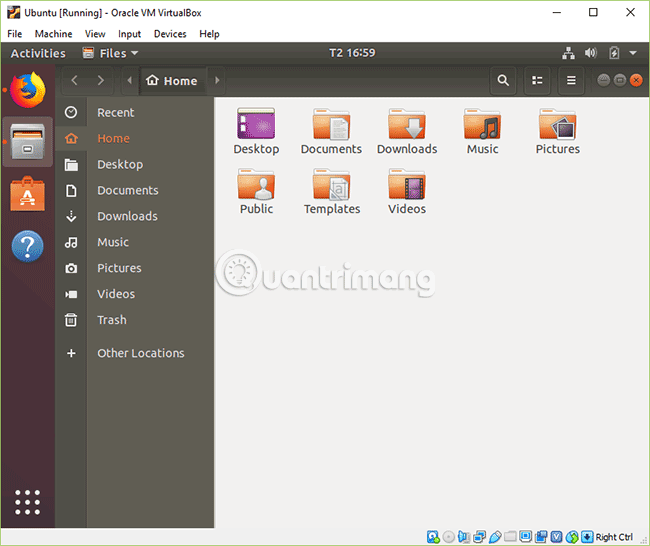Click VirtualBox mouse integration indicator
The height and width of the screenshot is (546, 650).
click(572, 537)
